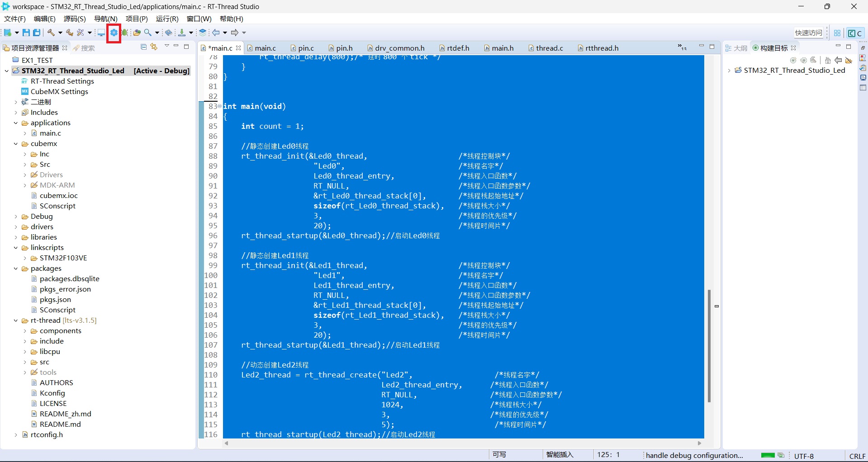Switch to the 搜索 search tab
The image size is (868, 462).
(84, 48)
